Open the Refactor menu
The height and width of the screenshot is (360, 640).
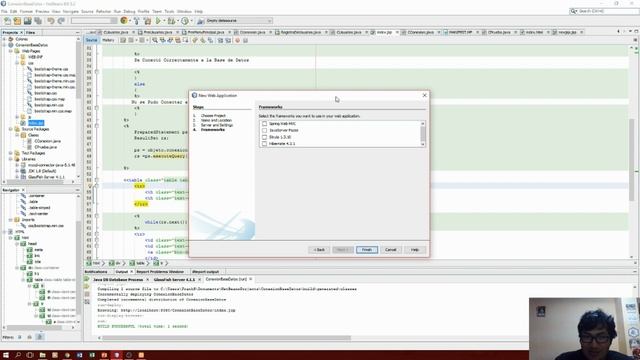tap(103, 11)
